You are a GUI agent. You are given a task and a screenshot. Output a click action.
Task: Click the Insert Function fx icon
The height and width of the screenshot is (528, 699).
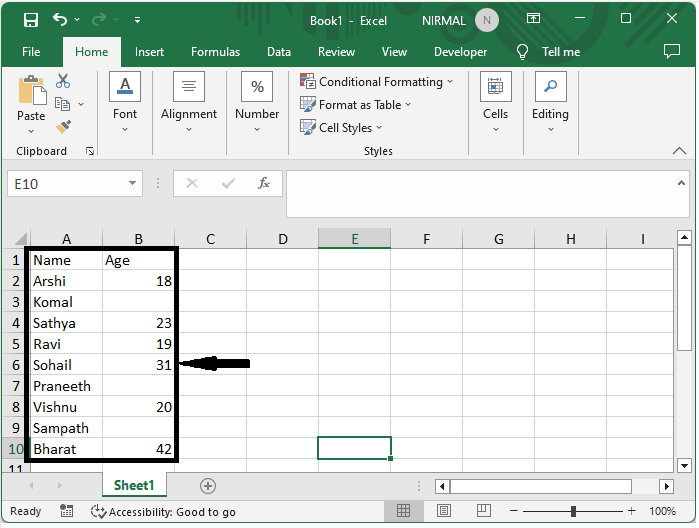coord(264,184)
